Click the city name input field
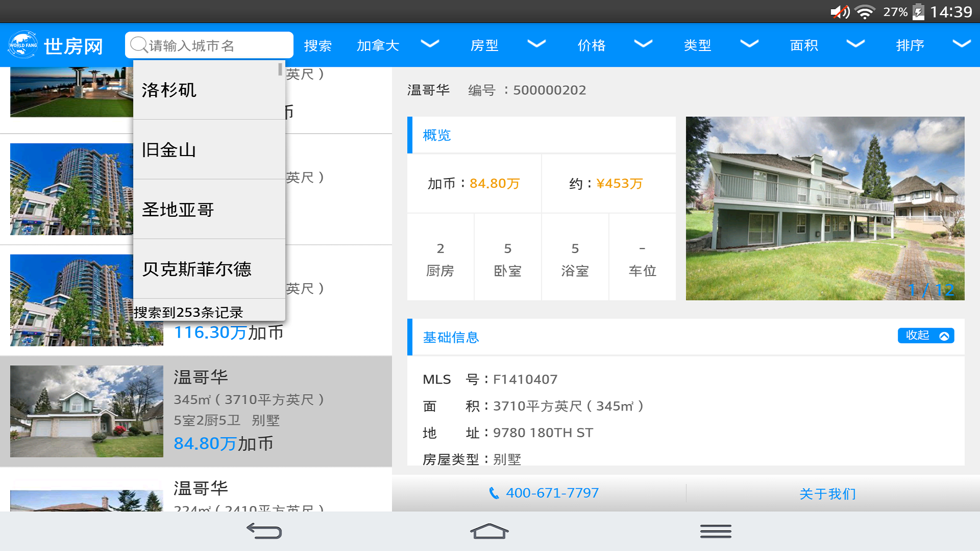 (x=209, y=45)
